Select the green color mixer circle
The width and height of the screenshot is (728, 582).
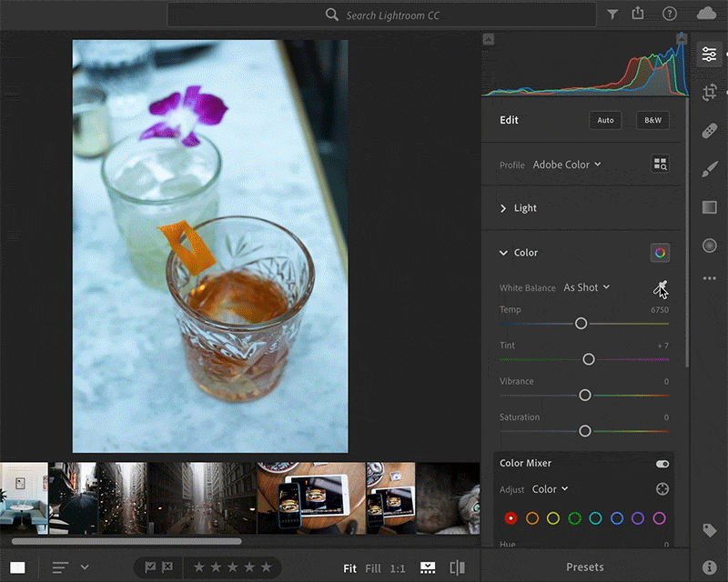pyautogui.click(x=574, y=518)
